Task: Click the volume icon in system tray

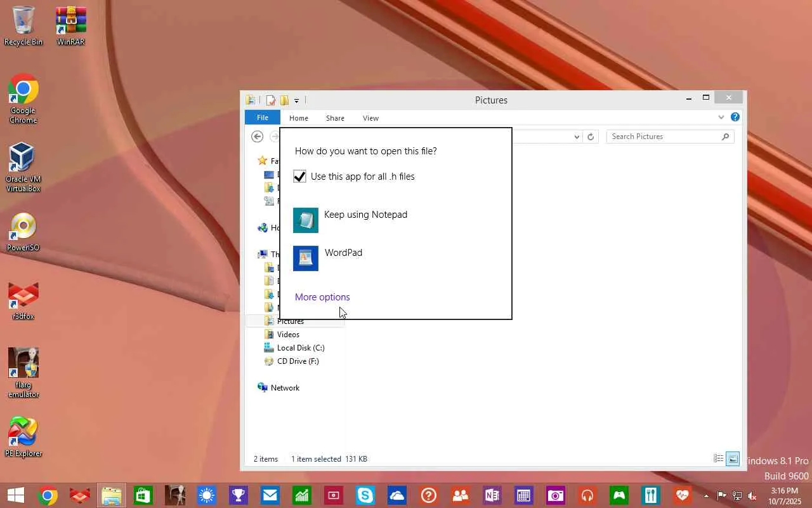Action: pos(752,496)
